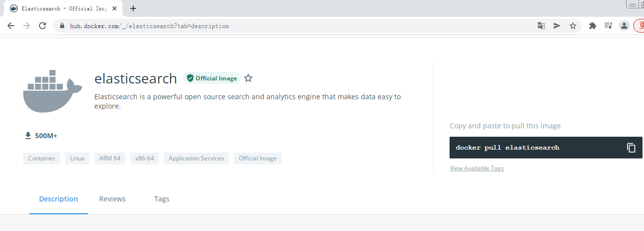Switch to the Reviews tab
The image size is (644, 231).
pos(113,199)
